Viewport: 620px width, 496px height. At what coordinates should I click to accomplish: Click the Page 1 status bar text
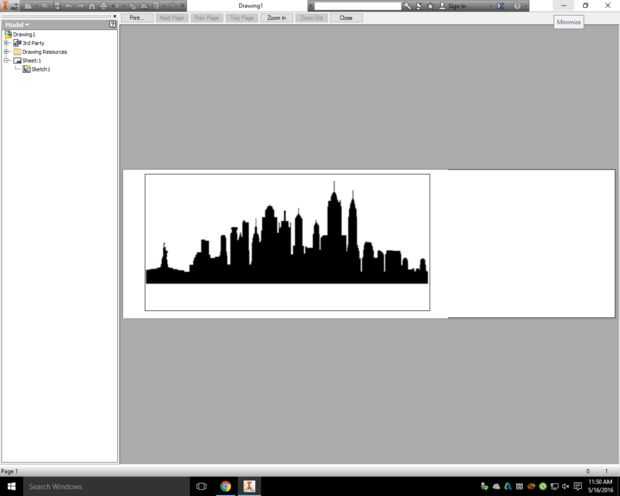(x=9, y=471)
